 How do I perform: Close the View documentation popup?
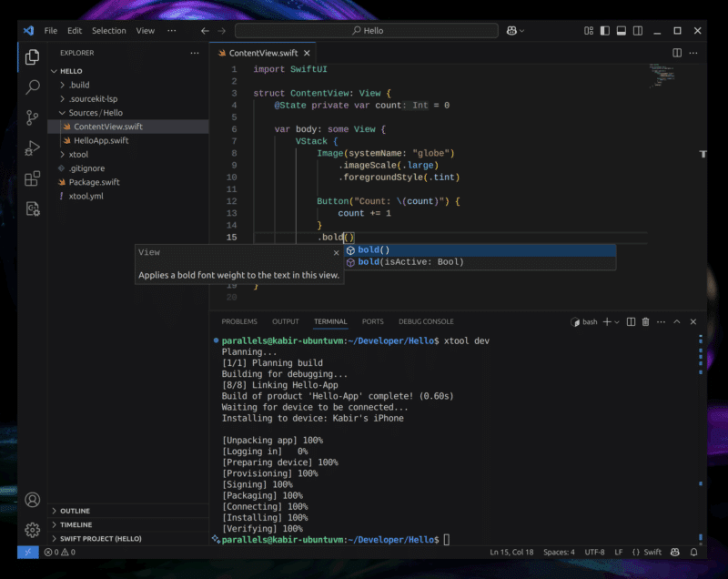(336, 252)
